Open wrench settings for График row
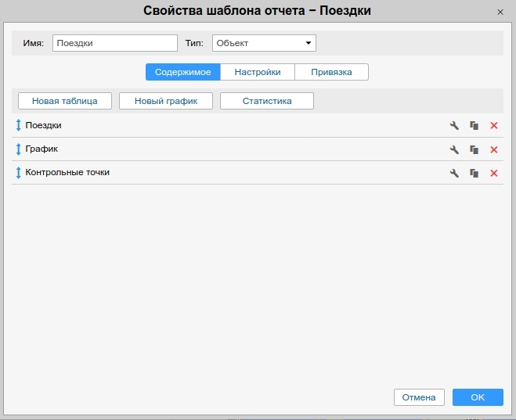Screen dimensions: 516x420 pos(454,149)
